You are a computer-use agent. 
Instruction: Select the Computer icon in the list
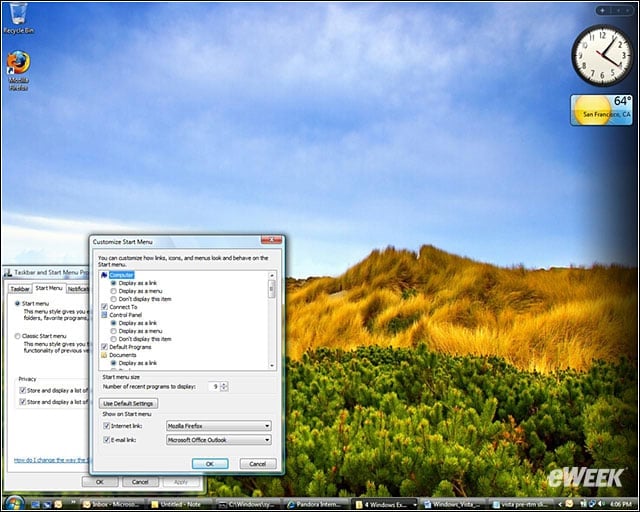(104, 275)
